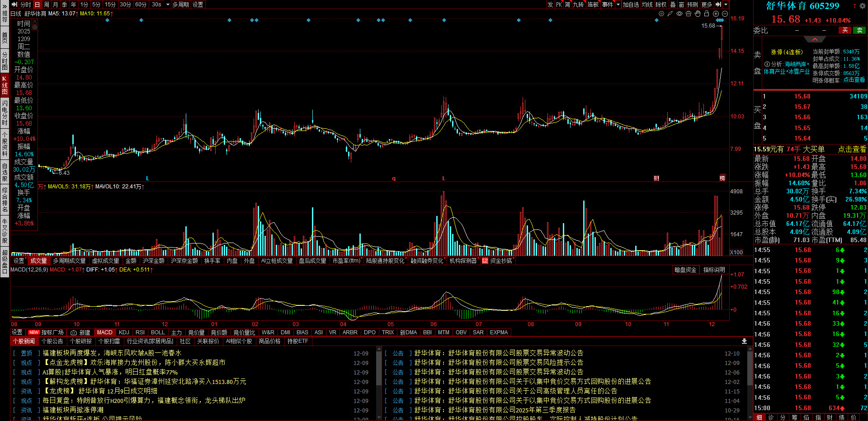Close the time data info panel

coord(35,21)
